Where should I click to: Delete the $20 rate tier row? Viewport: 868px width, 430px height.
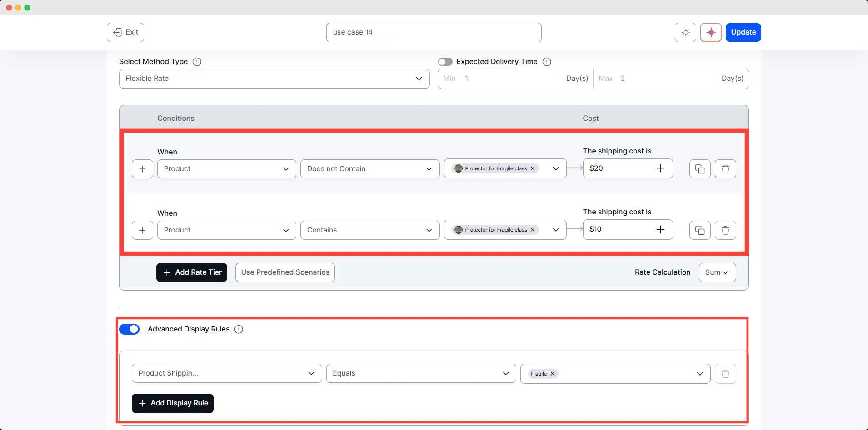725,169
